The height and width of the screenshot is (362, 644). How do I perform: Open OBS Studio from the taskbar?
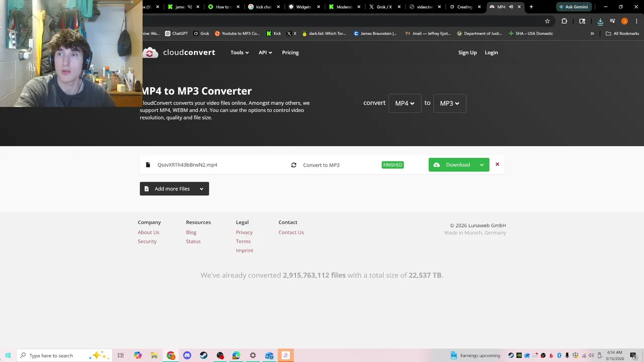pyautogui.click(x=220, y=355)
